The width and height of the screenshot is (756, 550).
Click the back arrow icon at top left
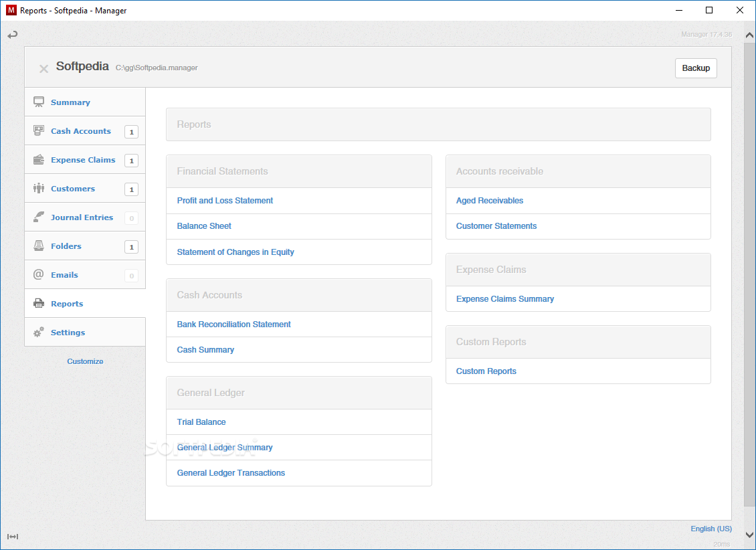[13, 35]
